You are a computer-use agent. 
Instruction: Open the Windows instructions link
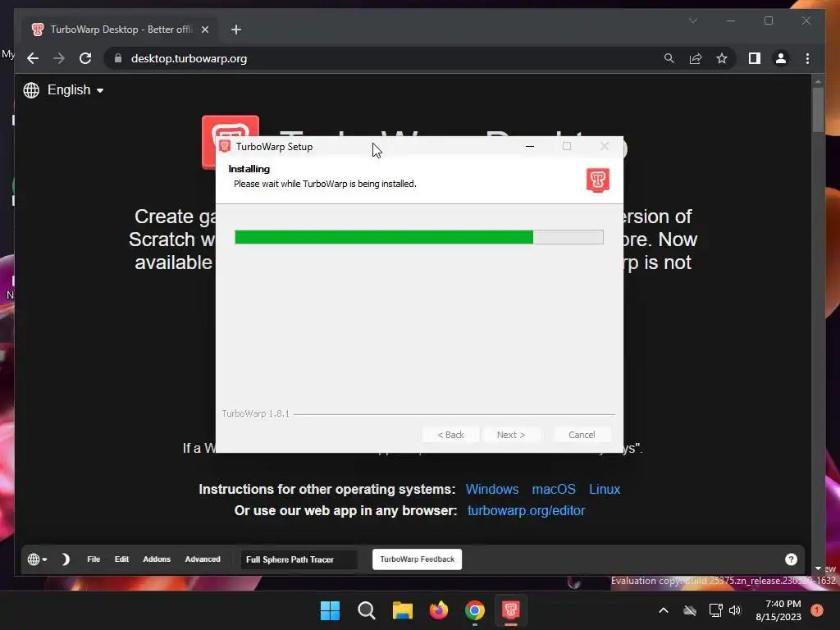[492, 489]
